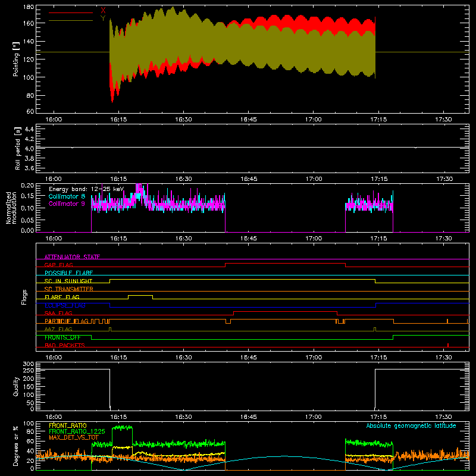Click the olive Y legend line
Viewport: 476px width, 476px height.
point(71,21)
